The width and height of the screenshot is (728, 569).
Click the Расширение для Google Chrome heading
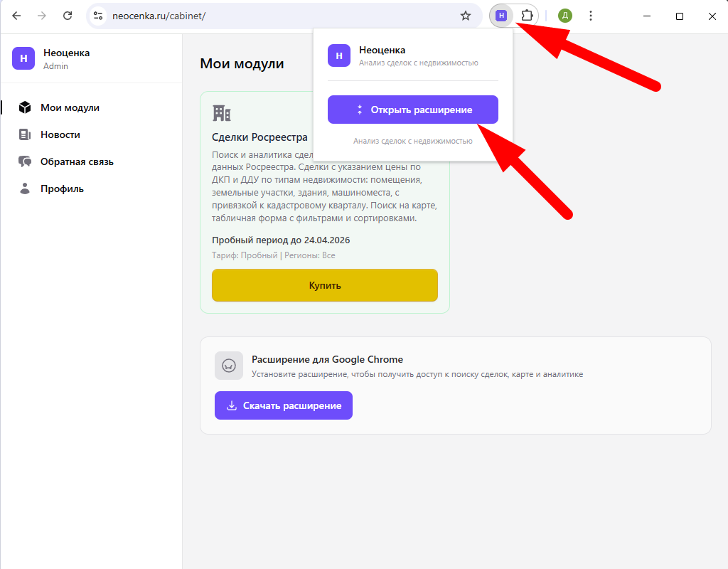click(327, 359)
